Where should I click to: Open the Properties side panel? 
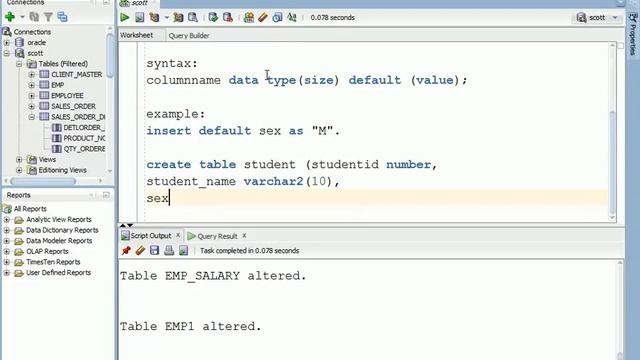click(x=633, y=34)
